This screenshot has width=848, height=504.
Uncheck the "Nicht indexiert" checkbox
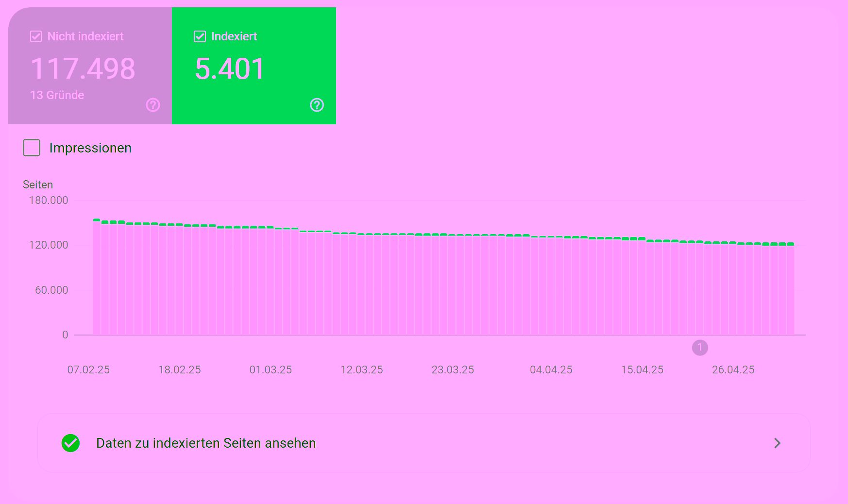(35, 36)
